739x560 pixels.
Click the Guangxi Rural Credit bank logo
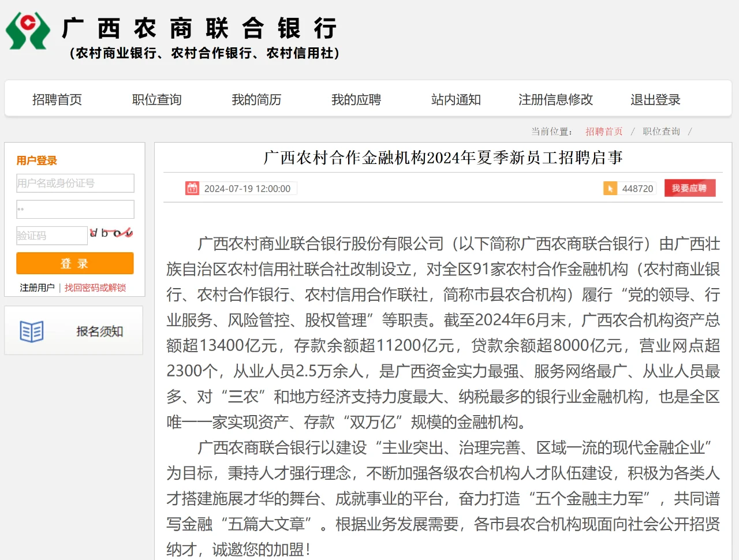coord(27,31)
